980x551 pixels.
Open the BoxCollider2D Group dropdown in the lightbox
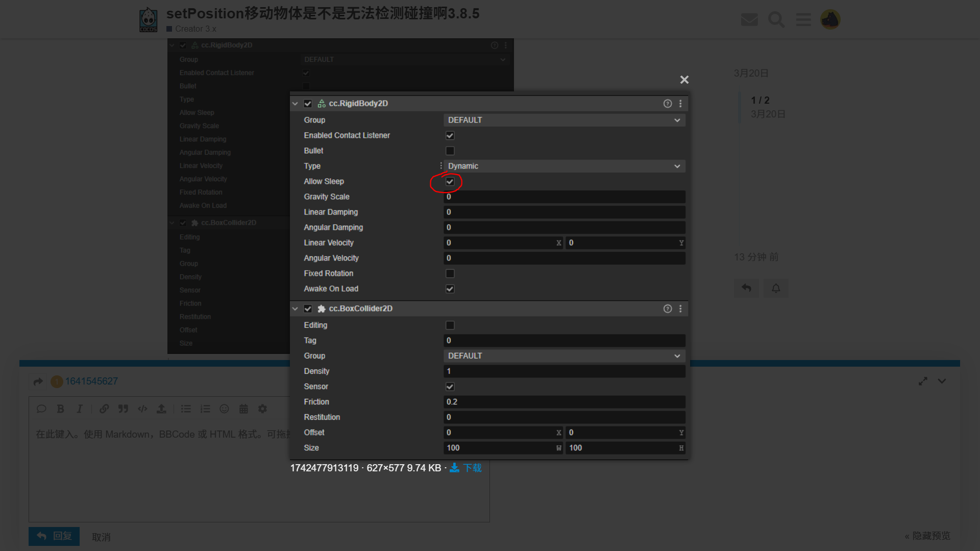(x=565, y=356)
